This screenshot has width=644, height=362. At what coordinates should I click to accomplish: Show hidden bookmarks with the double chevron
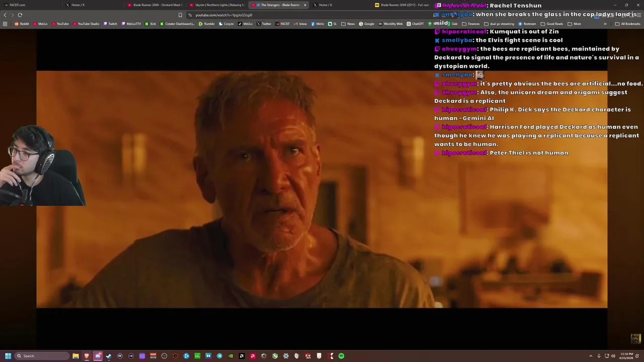coord(605,24)
